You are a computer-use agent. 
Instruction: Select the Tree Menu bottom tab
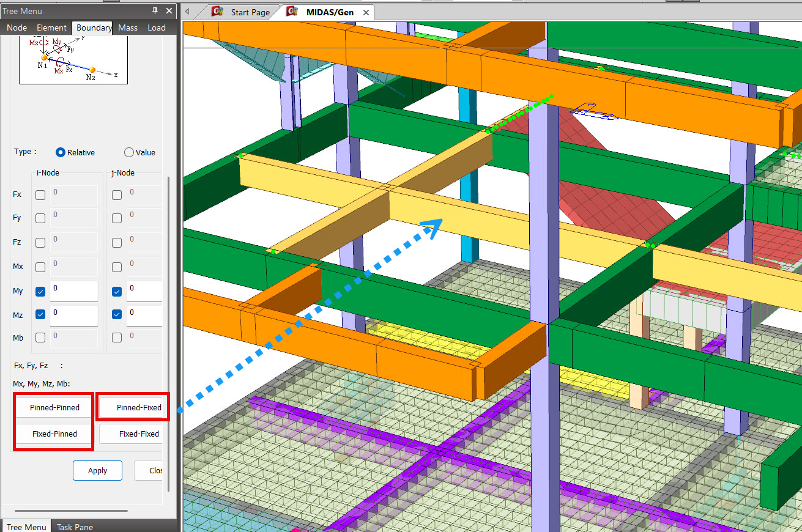pos(26,526)
